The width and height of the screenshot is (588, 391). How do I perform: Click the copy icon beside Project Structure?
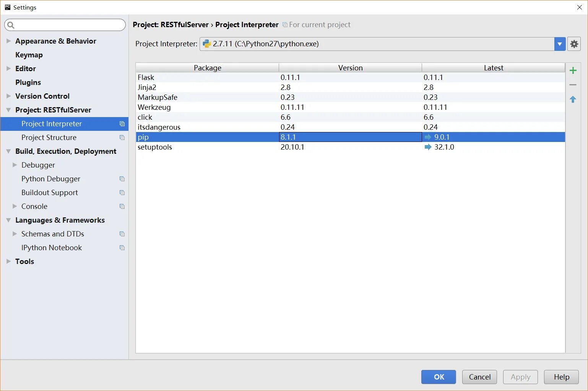coord(122,138)
